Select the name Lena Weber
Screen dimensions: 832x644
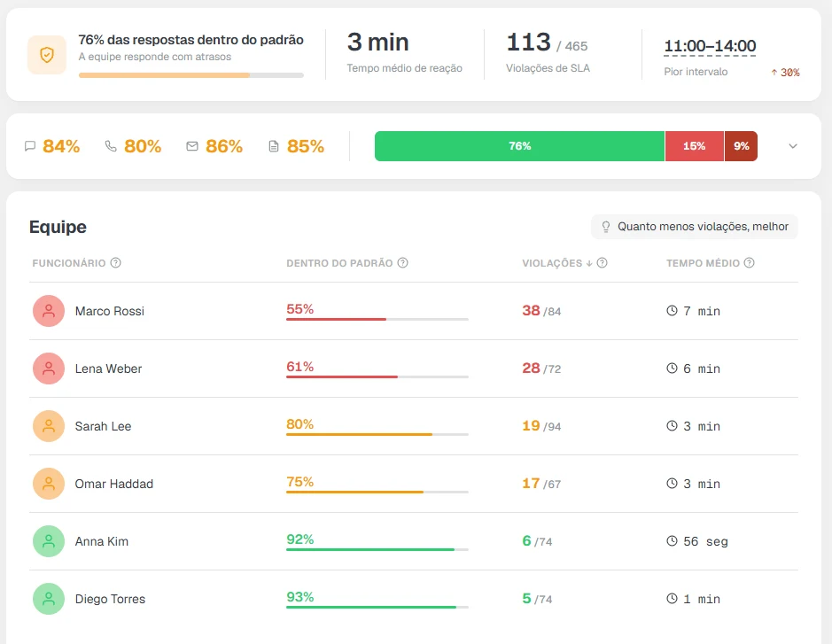click(108, 369)
